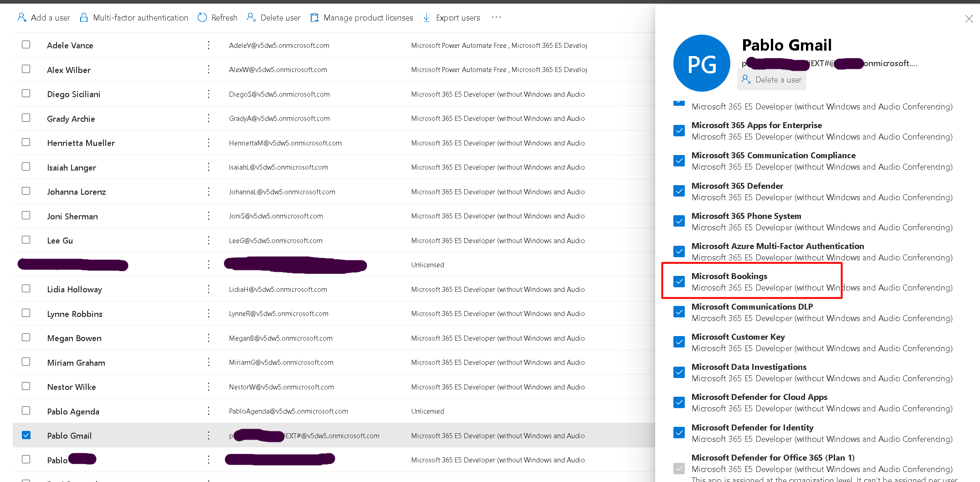Open more actions for Nestor Wilke
The width and height of the screenshot is (980, 482).
(209, 387)
